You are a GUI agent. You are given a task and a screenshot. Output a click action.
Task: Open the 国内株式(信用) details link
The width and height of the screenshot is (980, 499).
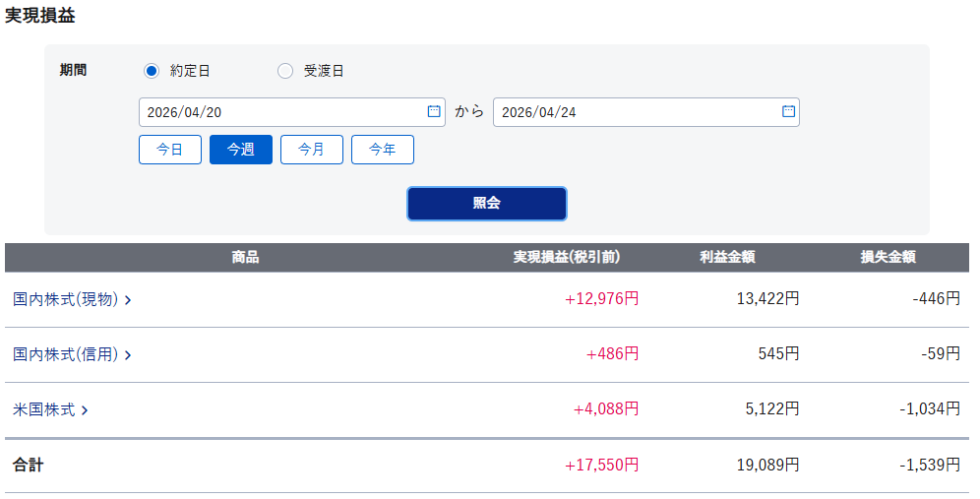[x=65, y=354]
